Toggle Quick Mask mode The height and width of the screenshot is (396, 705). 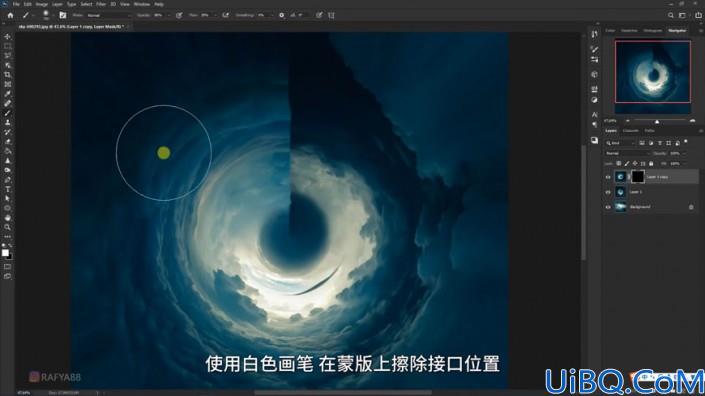coord(8,267)
